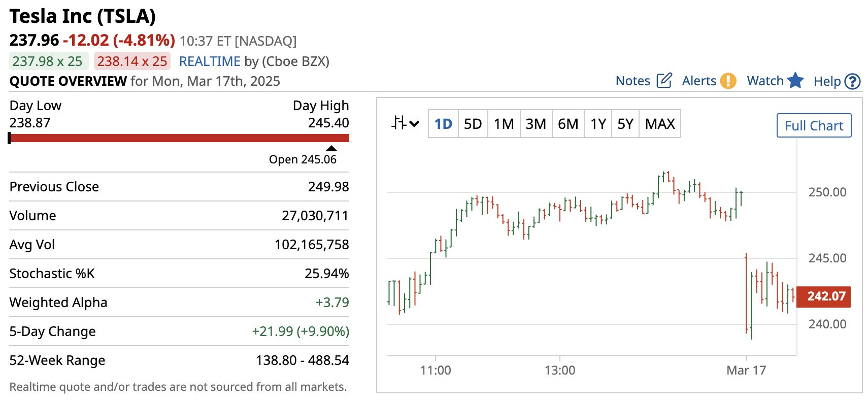
Task: Switch chart to 5D range
Action: [473, 124]
